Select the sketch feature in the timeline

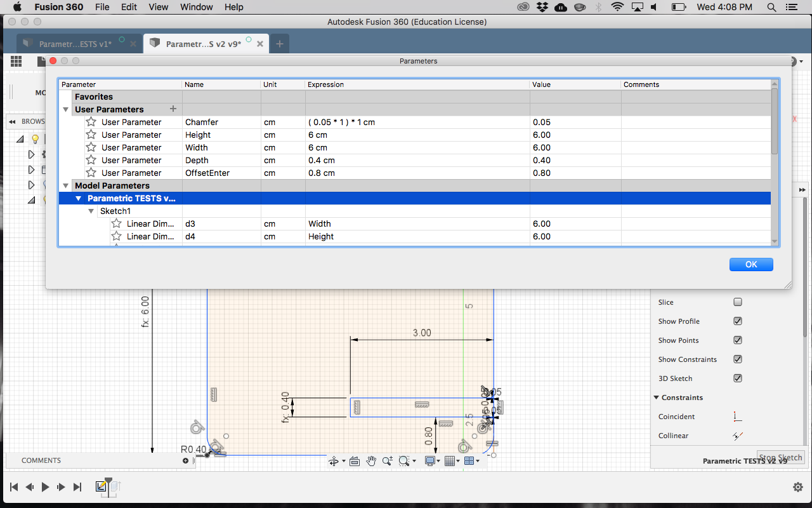pos(101,487)
